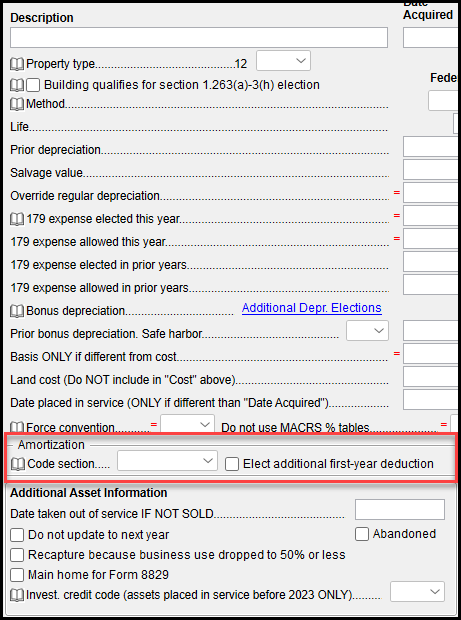Click the Federal Method input field
This screenshot has width=461, height=620.
point(444,100)
